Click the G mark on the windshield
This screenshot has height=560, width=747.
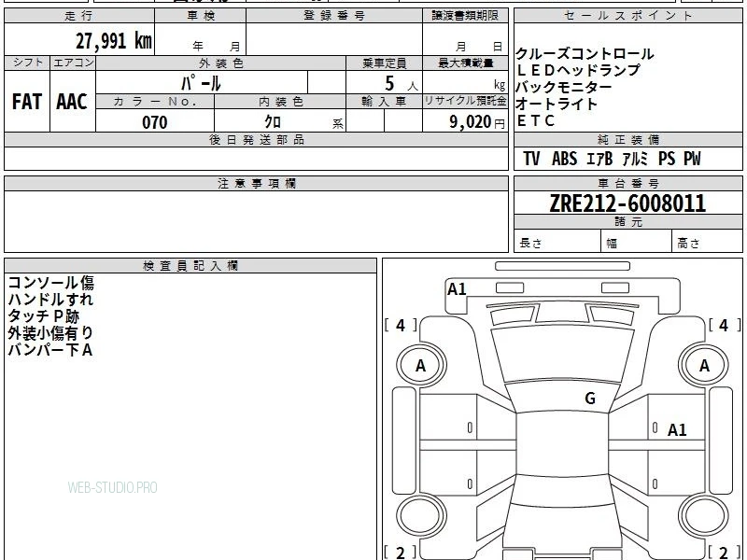point(590,399)
